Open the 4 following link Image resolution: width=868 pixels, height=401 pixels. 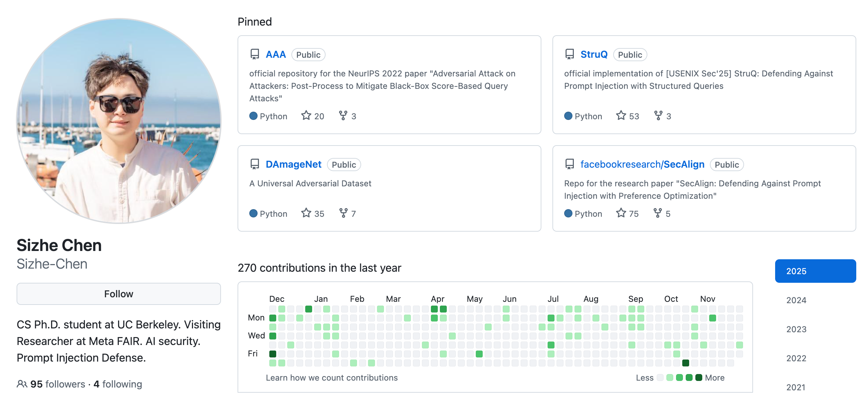click(x=118, y=384)
